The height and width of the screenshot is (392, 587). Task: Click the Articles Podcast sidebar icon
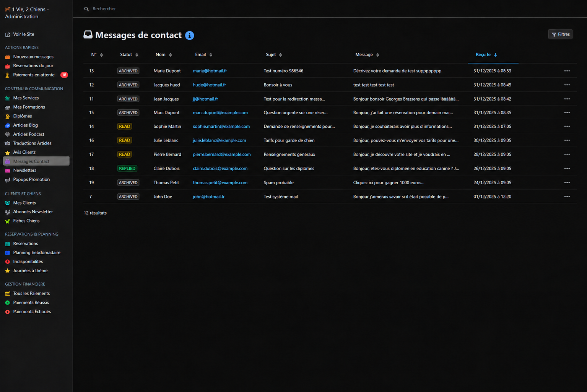point(8,134)
